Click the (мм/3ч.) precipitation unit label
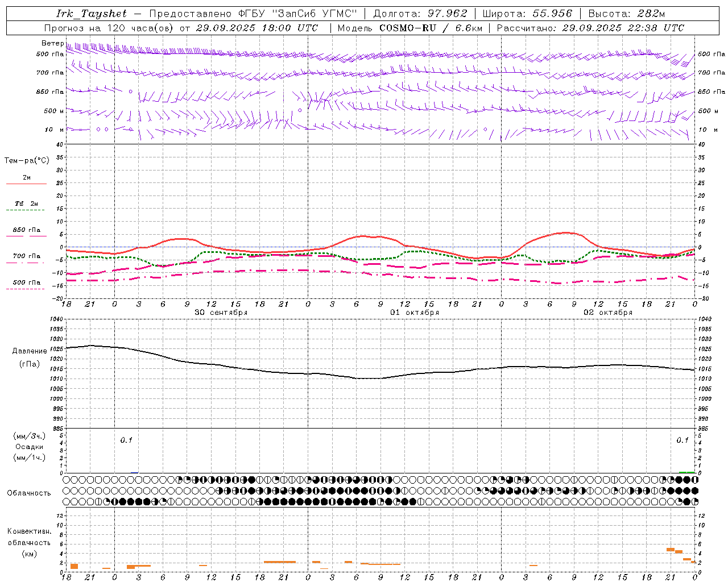The width and height of the screenshot is (728, 582). [29, 436]
